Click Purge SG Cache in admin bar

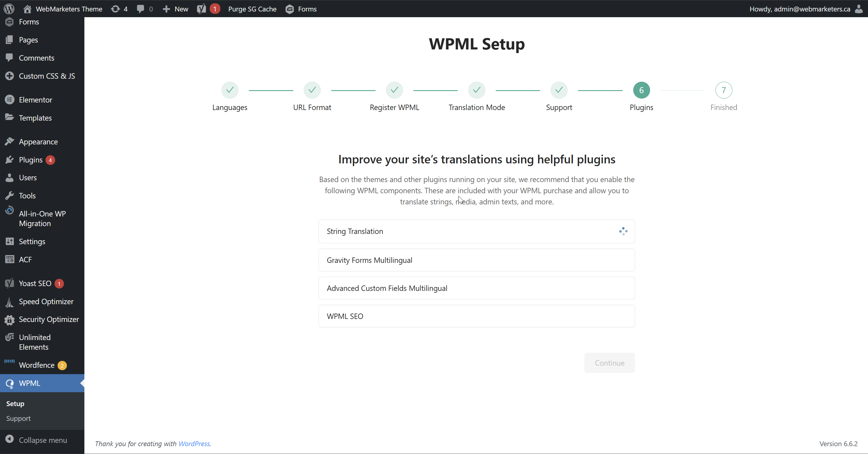[252, 9]
